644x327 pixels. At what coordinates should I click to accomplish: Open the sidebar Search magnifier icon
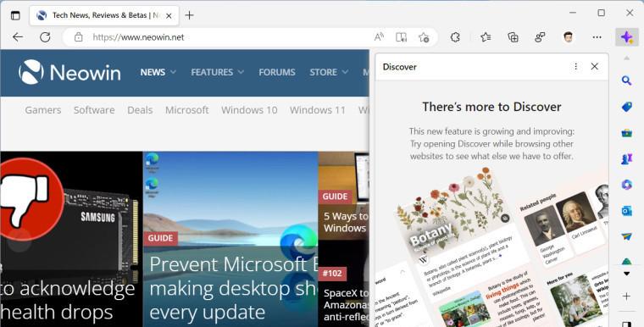[626, 80]
